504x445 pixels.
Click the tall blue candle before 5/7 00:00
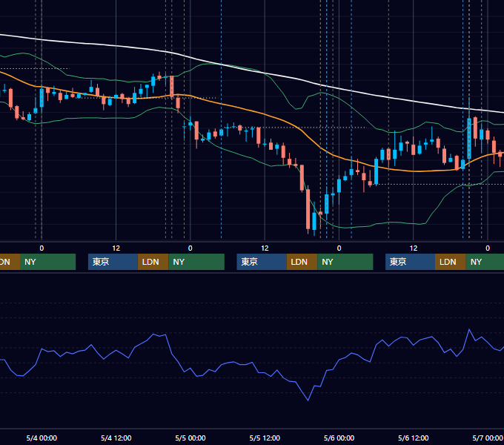coord(469,138)
